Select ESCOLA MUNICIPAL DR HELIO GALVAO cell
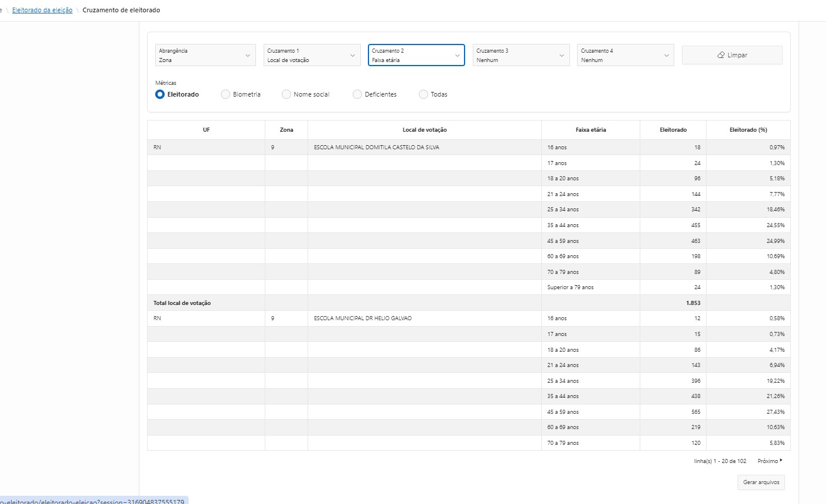826x504 pixels. pyautogui.click(x=425, y=318)
